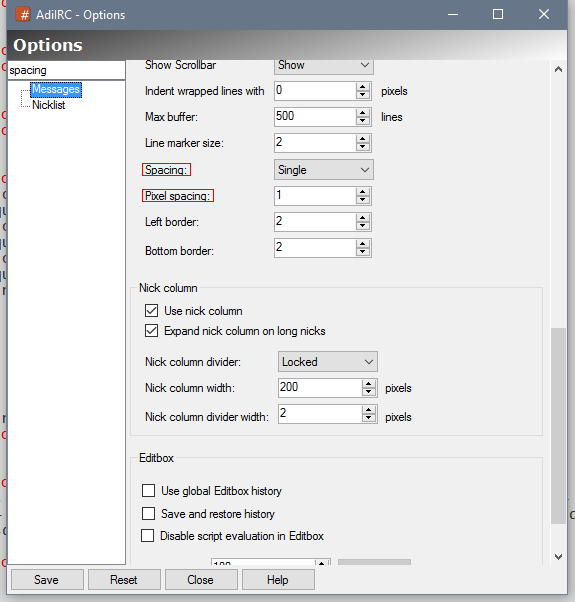Image resolution: width=575 pixels, height=602 pixels.
Task: Decrease Nick column divider width
Action: click(368, 418)
